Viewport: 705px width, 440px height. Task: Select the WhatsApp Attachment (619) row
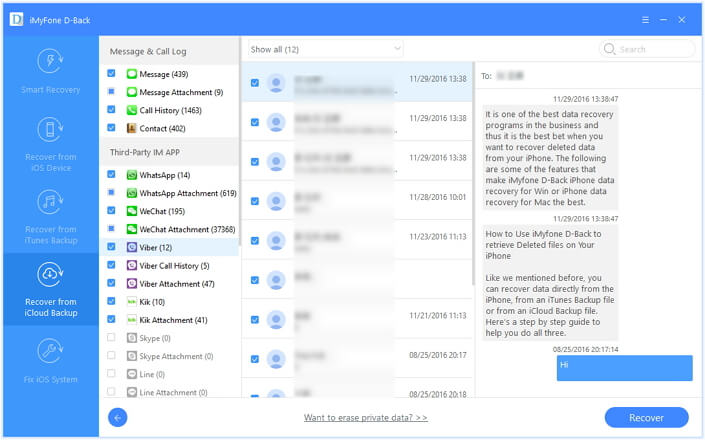[169, 193]
